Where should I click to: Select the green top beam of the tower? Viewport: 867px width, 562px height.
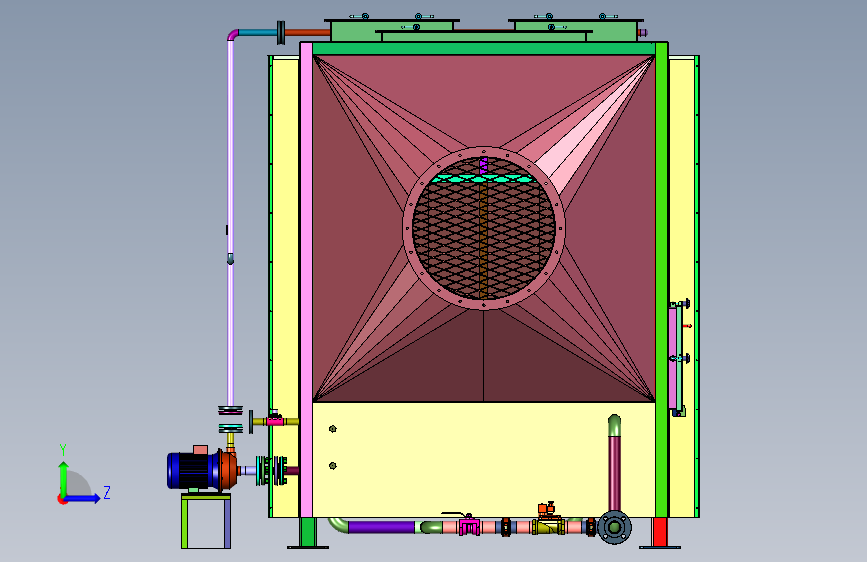pyautogui.click(x=484, y=49)
